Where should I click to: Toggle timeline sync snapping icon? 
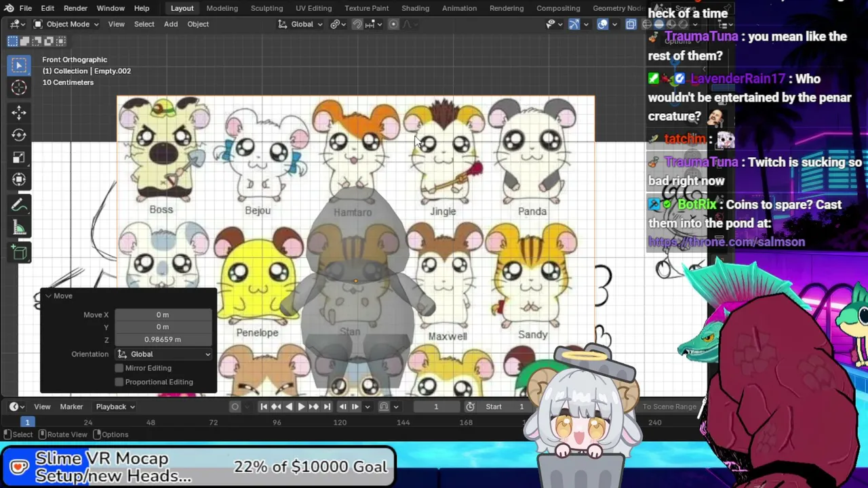pyautogui.click(x=384, y=407)
